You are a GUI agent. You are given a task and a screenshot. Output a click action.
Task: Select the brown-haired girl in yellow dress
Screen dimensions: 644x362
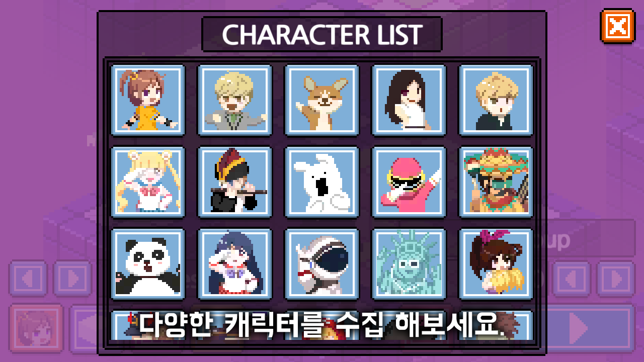click(x=148, y=100)
